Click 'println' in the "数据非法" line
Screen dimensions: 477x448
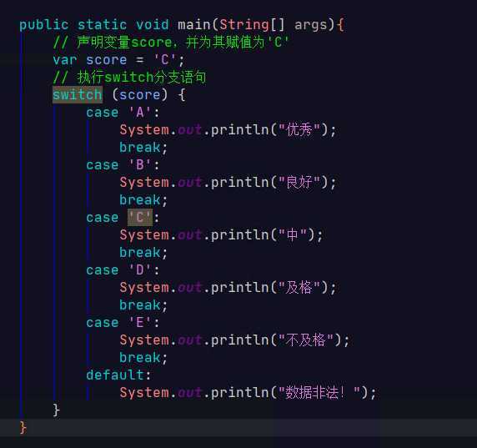click(x=240, y=393)
